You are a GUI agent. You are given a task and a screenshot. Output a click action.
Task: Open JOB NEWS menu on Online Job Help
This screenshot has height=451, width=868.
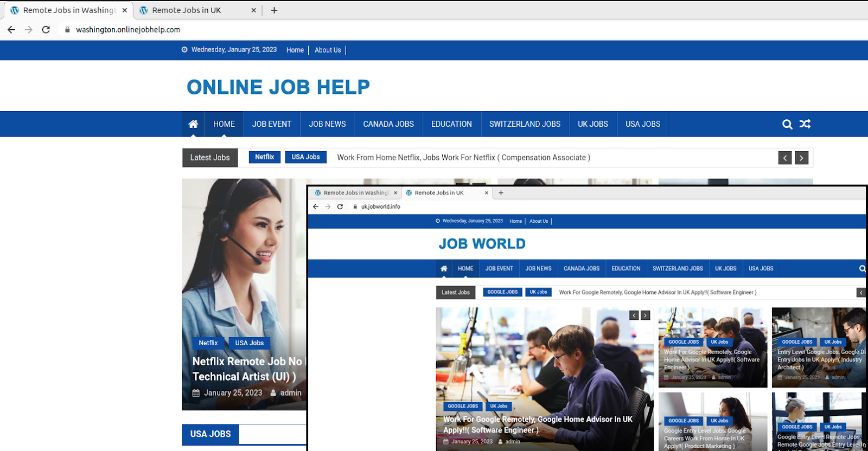328,124
